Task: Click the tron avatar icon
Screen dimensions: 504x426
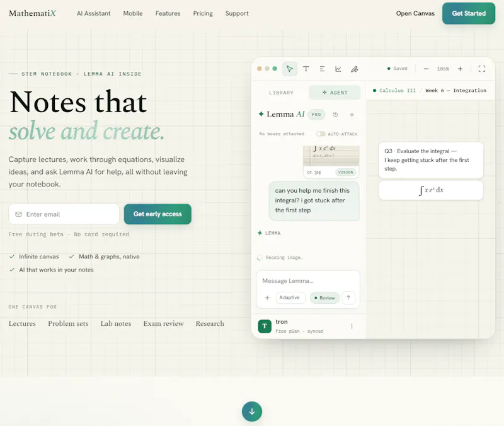Action: (265, 326)
